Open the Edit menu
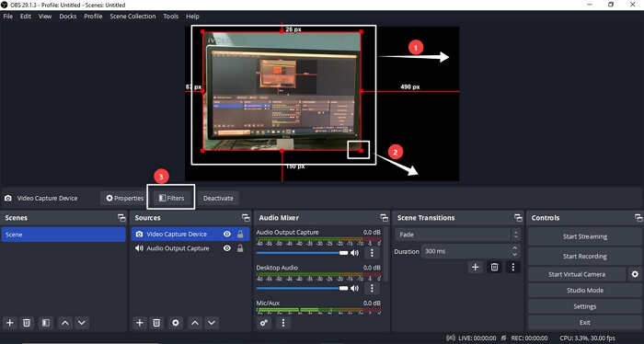This screenshot has height=344, width=644. tap(26, 17)
